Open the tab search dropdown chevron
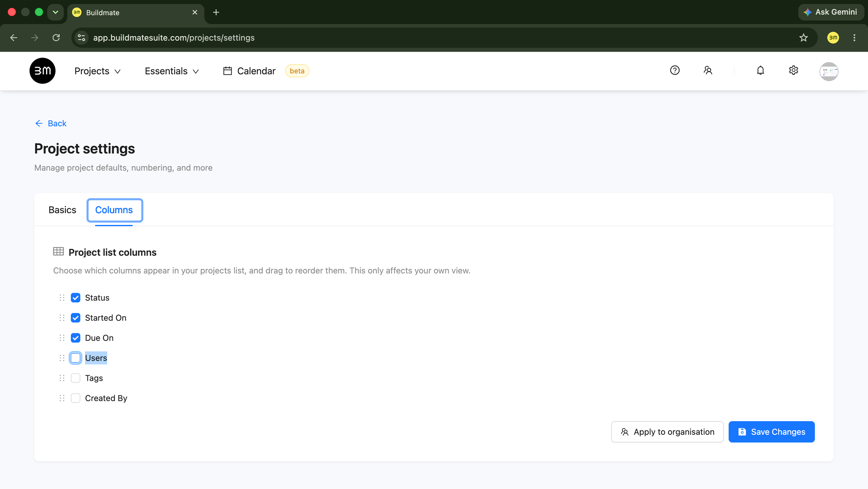 tap(55, 12)
